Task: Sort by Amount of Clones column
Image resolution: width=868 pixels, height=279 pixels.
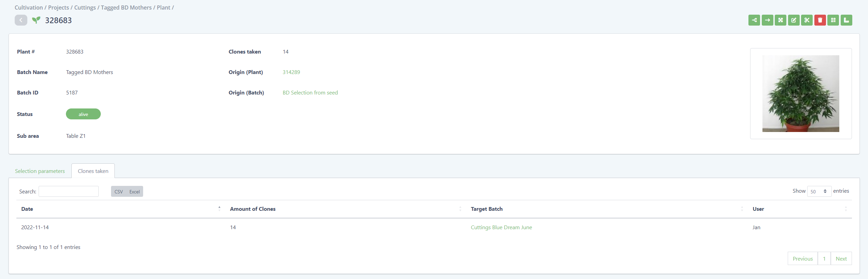Action: pyautogui.click(x=252, y=209)
